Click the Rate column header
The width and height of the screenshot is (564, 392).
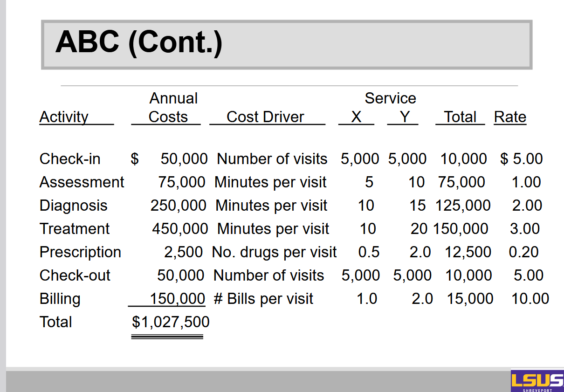point(510,117)
